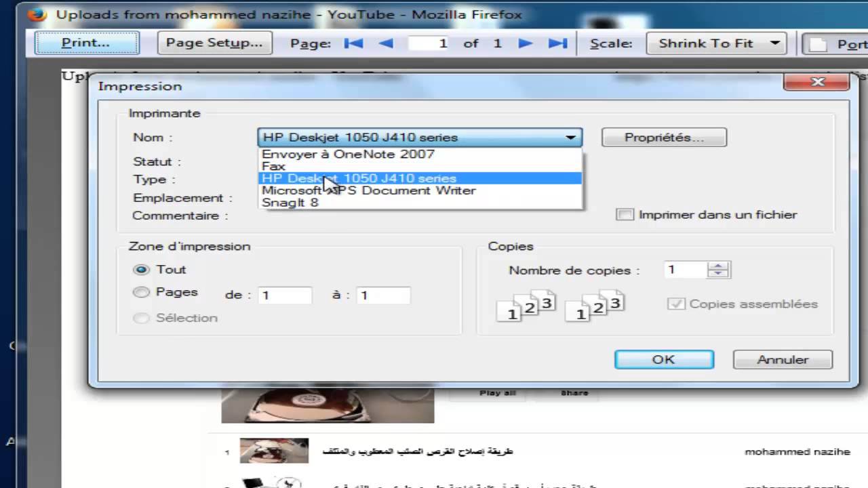This screenshot has height=488, width=868.
Task: Cancel with Annuler button
Action: 783,360
